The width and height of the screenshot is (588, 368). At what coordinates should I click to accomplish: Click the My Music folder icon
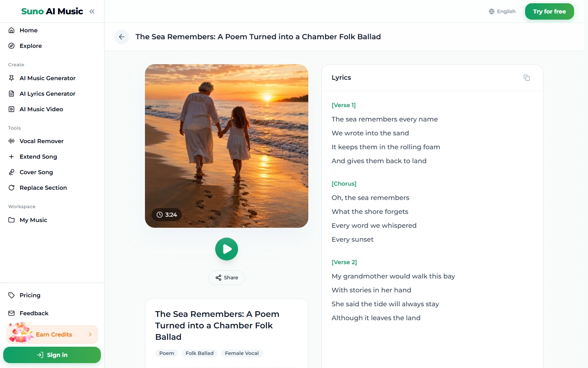tap(11, 220)
